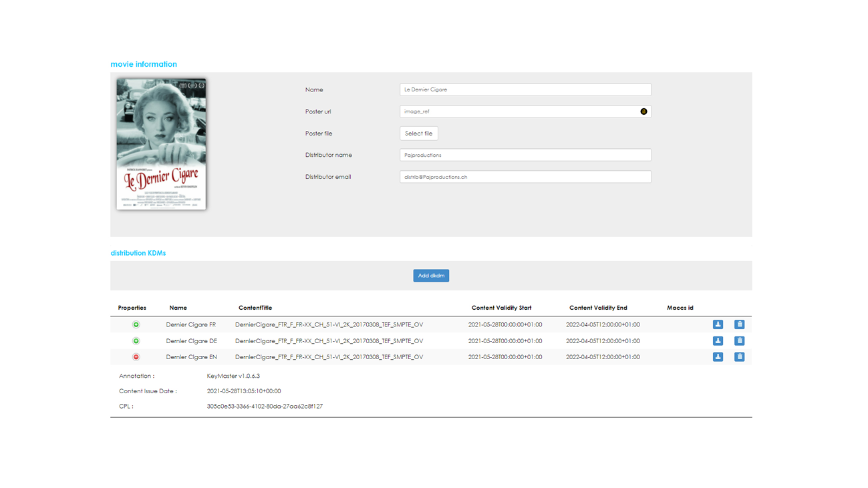Click the Le Dernier Cigare poster thumbnail
Screen dimensions: 868x488
[161, 144]
